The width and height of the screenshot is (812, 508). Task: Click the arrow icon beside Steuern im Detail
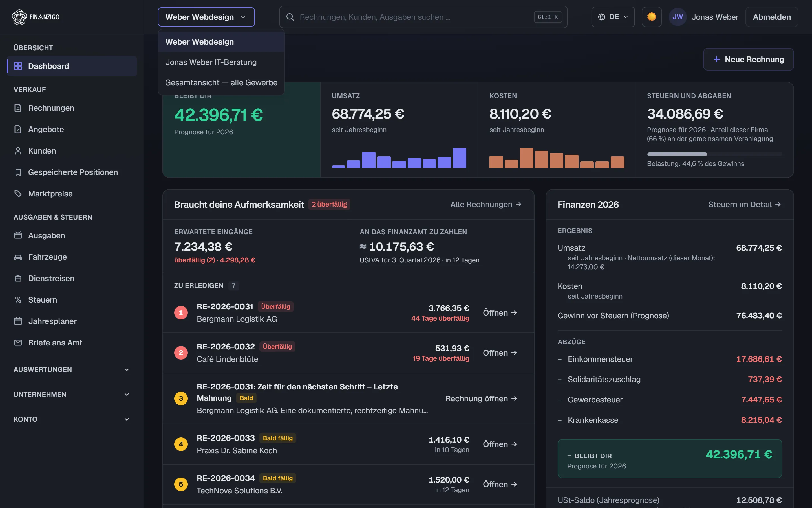point(778,204)
